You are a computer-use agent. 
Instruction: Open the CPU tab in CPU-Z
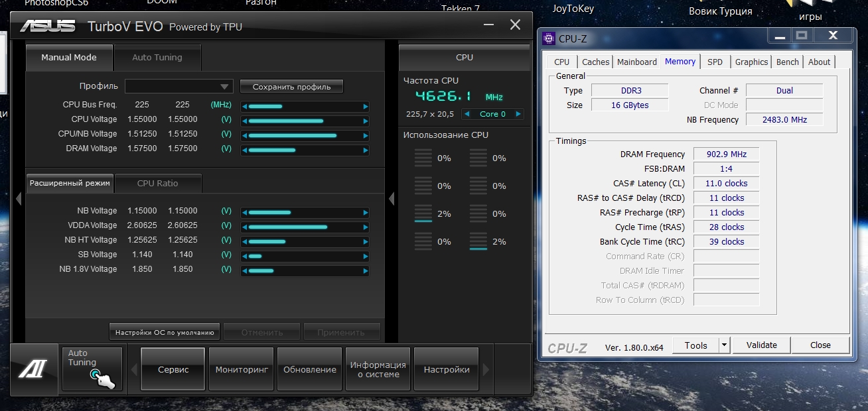pyautogui.click(x=562, y=62)
